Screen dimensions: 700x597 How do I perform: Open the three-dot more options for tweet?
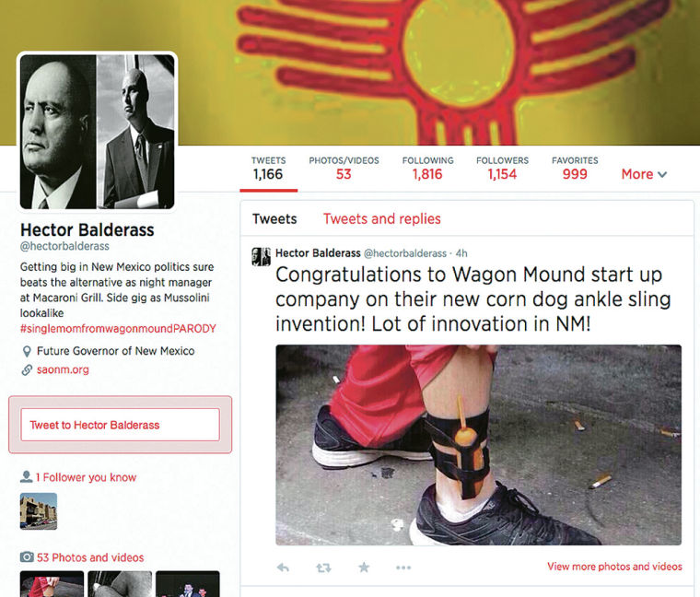[403, 568]
